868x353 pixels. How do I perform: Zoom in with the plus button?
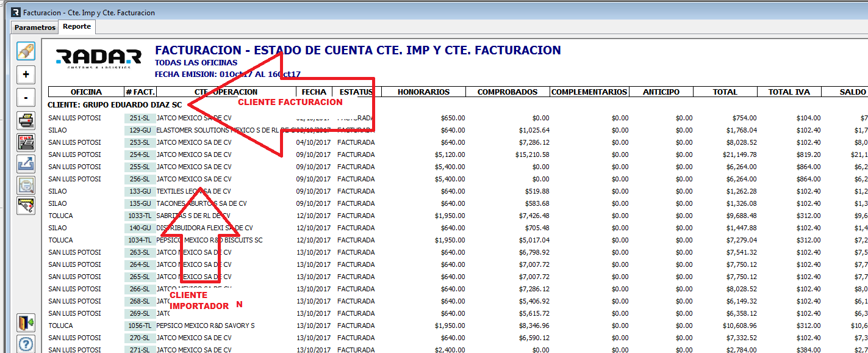(x=26, y=75)
